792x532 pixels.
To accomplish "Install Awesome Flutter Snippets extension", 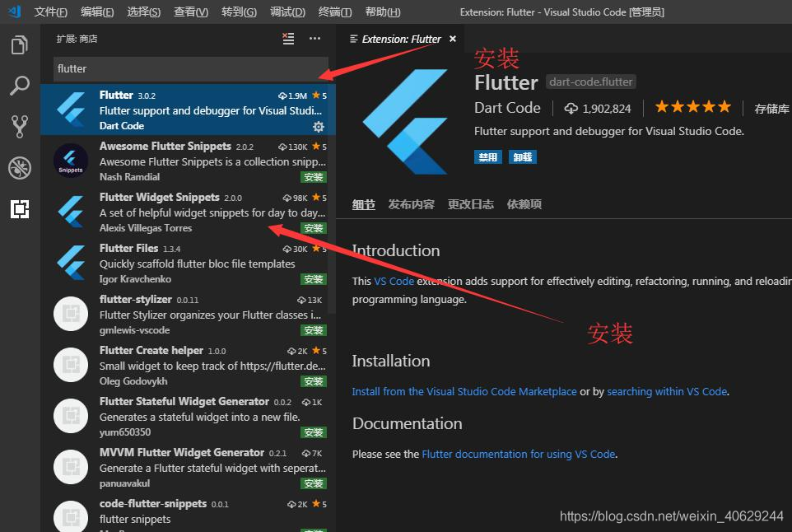I will coord(313,177).
